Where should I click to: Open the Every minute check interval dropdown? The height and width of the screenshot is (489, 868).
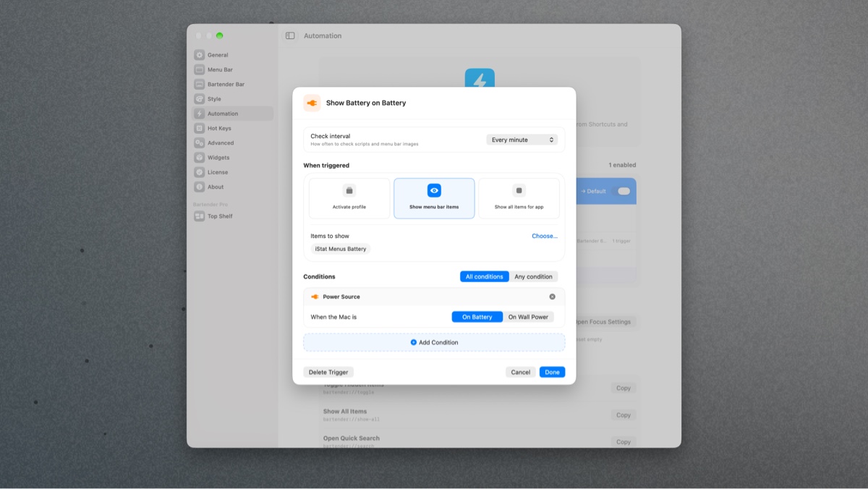coord(522,140)
